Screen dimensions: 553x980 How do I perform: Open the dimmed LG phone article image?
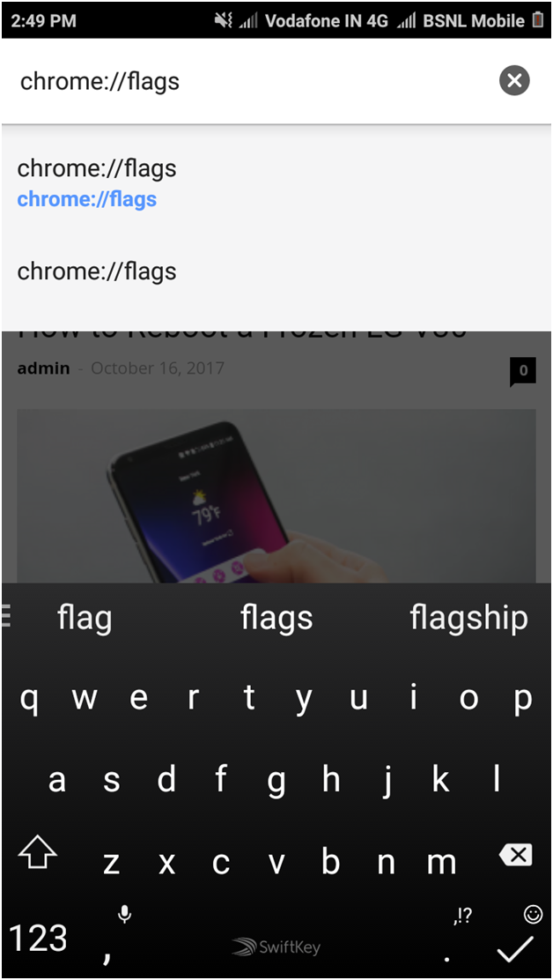[276, 496]
